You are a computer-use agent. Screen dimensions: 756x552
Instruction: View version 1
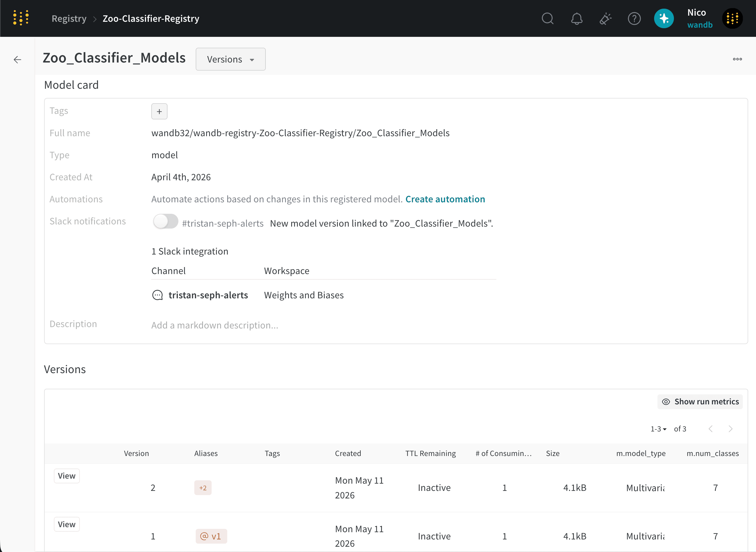[x=67, y=524]
